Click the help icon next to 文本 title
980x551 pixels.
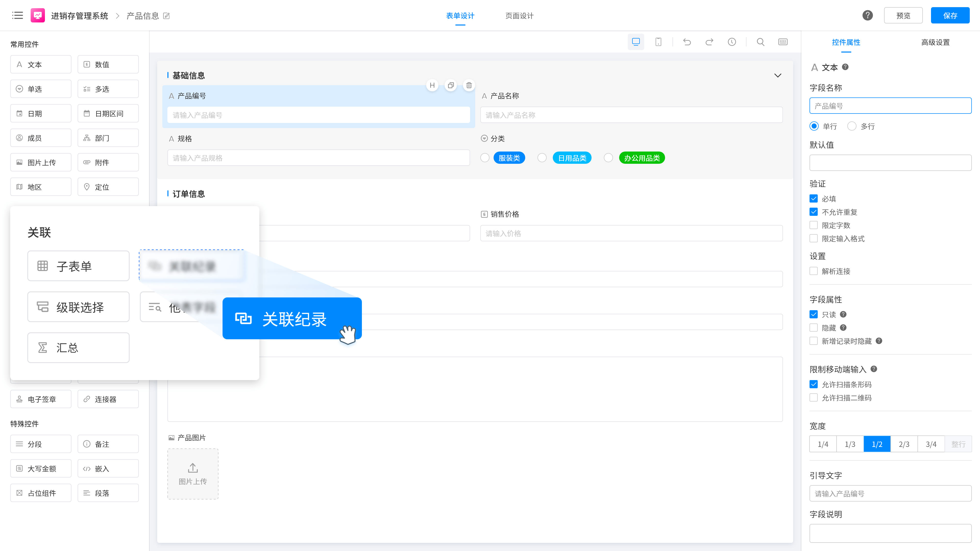[845, 67]
